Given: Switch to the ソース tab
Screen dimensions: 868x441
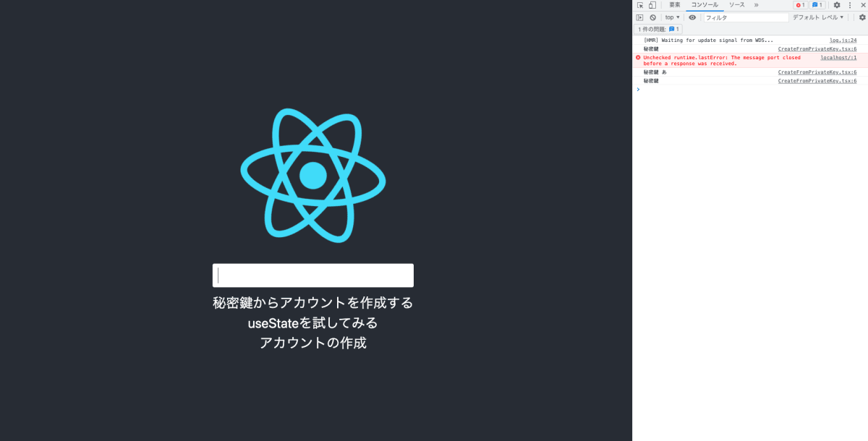Looking at the screenshot, I should click(736, 5).
